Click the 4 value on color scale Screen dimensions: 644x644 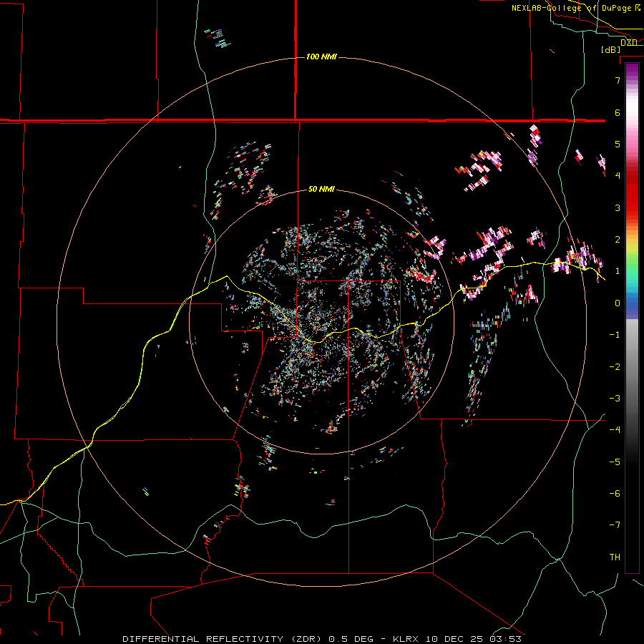tap(618, 176)
